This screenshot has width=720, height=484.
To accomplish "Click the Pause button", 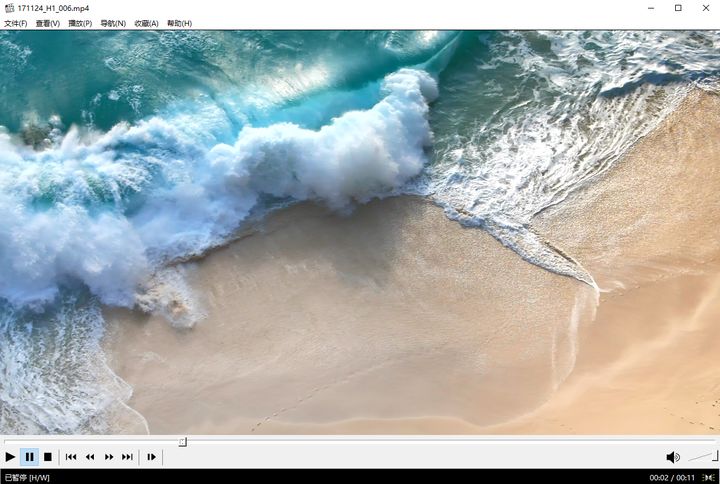I will [x=29, y=457].
